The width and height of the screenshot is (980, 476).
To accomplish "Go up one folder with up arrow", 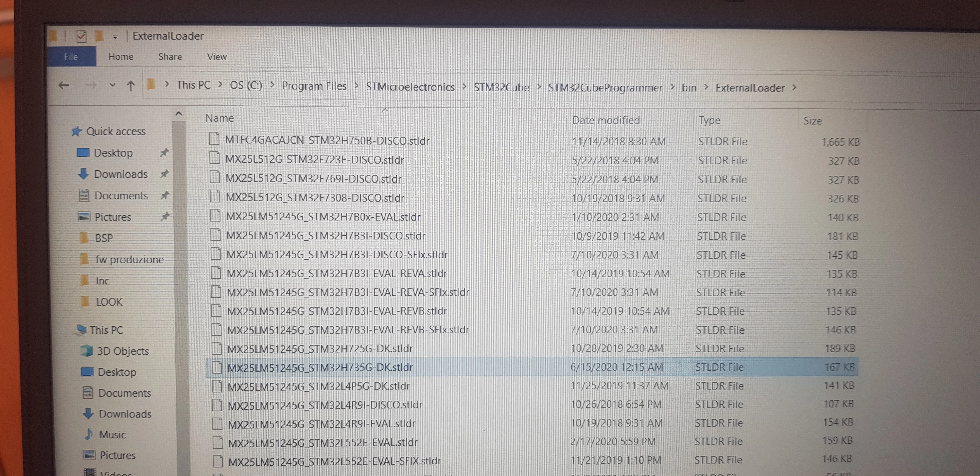I will [131, 85].
